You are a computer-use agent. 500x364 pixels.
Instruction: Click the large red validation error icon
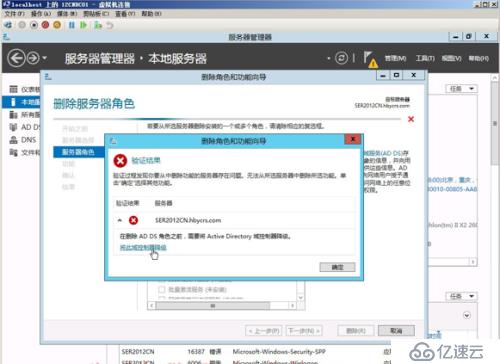pos(120,161)
